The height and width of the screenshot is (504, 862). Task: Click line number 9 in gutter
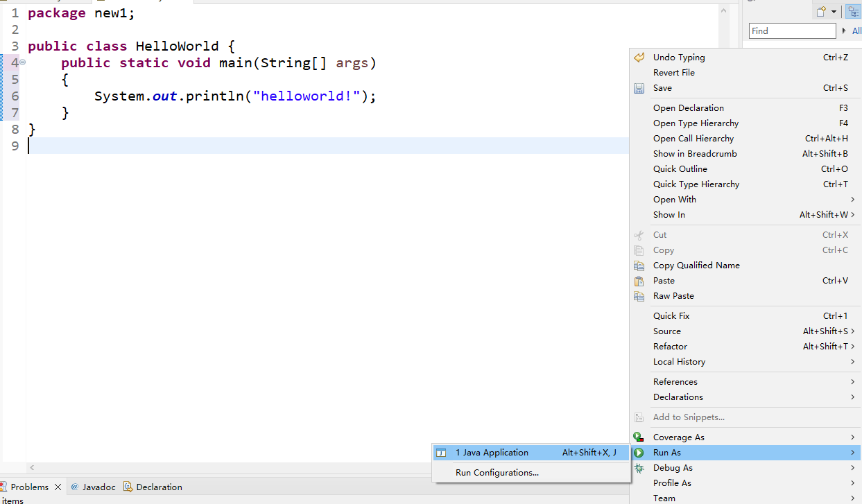click(x=15, y=146)
